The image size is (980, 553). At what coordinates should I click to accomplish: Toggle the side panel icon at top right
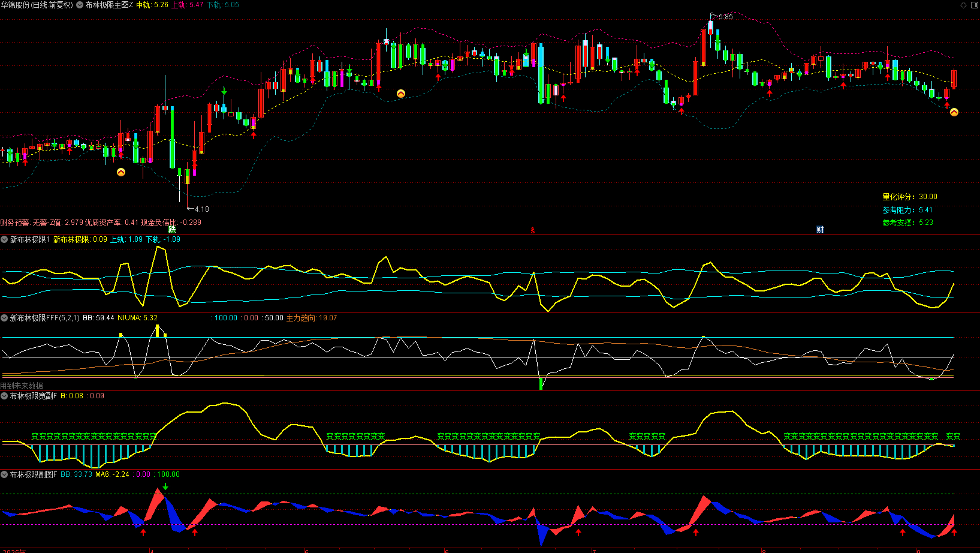(x=973, y=5)
